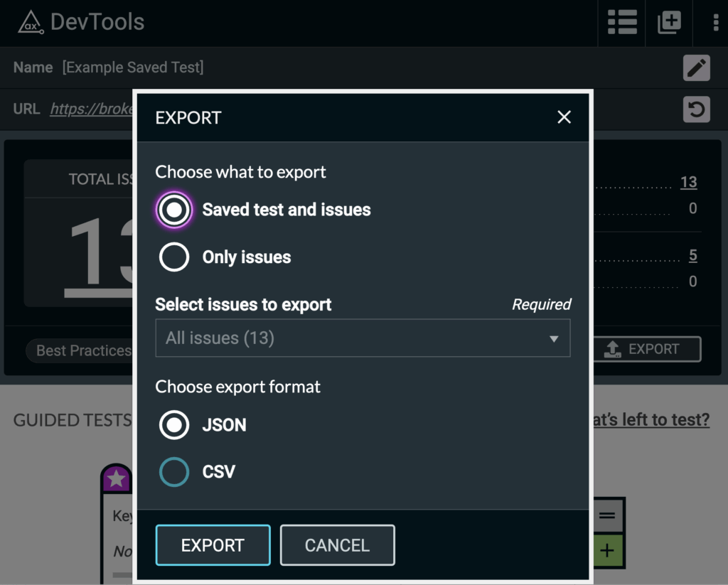Click the add-to-collection icon in top bar
This screenshot has width=728, height=585.
[668, 22]
